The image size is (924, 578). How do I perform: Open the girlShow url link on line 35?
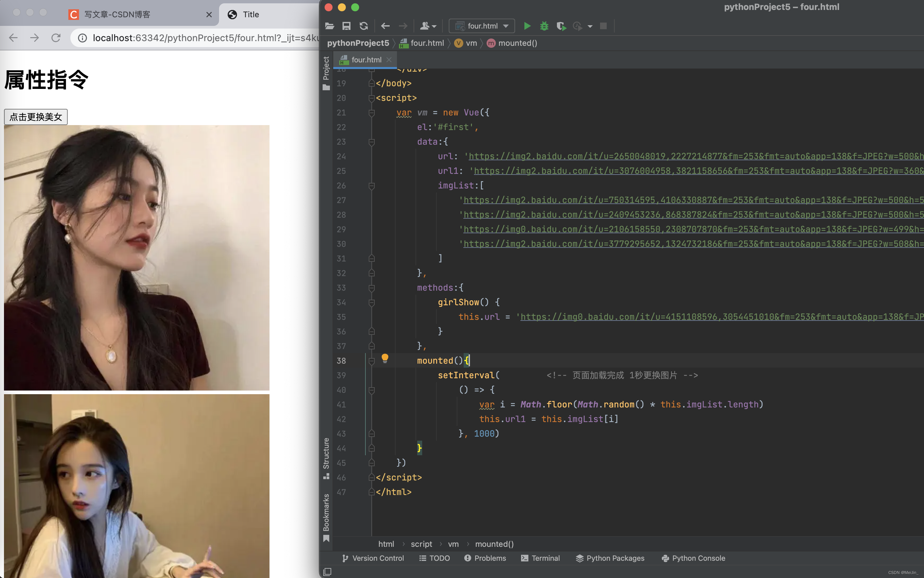(722, 317)
